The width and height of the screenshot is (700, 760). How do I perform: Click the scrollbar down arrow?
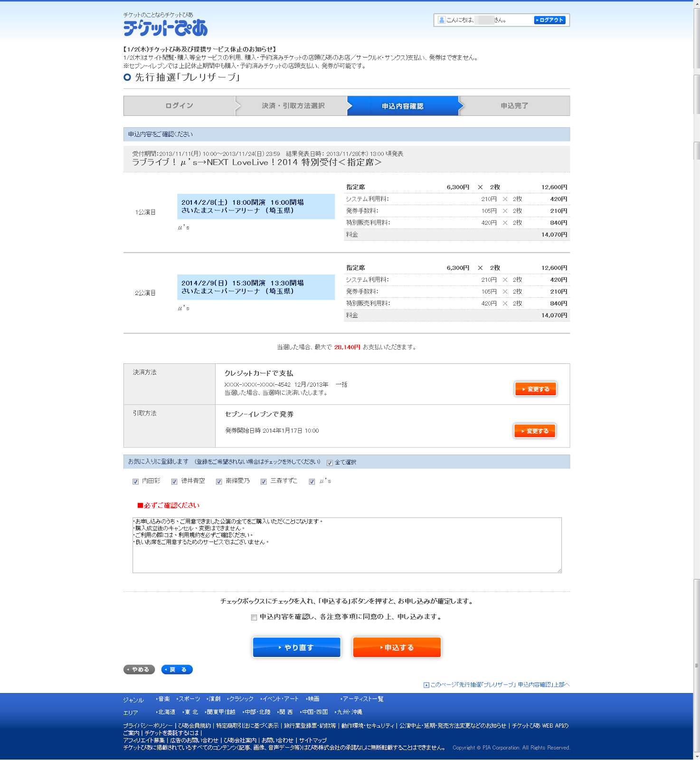tap(697, 756)
